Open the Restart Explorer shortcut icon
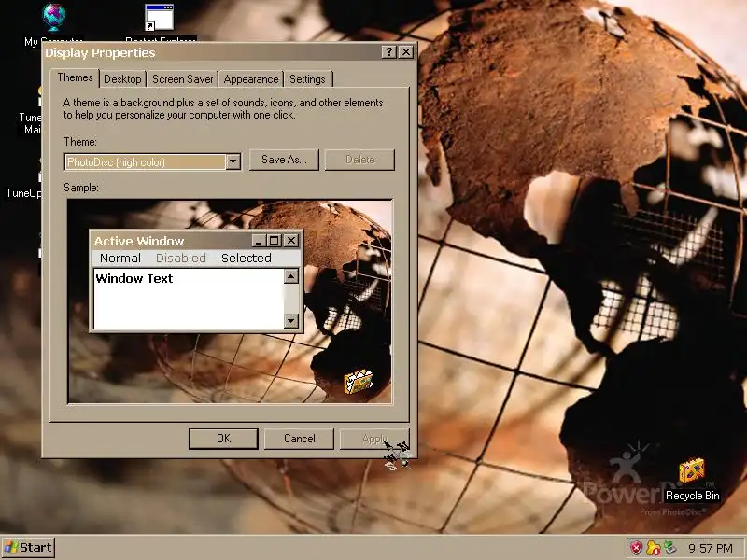This screenshot has height=560, width=747. point(159,18)
